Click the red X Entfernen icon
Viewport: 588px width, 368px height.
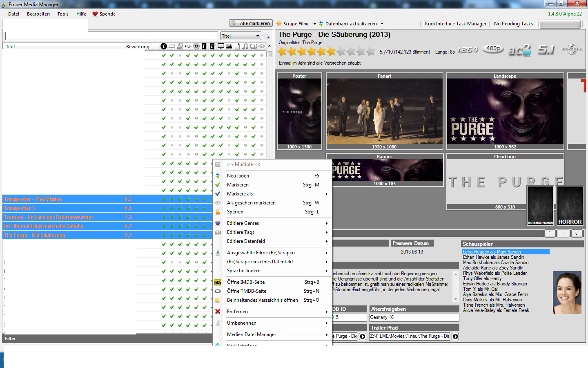(218, 312)
